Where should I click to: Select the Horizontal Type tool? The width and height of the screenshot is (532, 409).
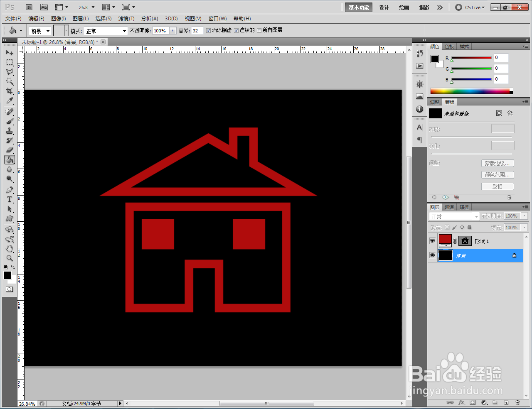(x=10, y=199)
